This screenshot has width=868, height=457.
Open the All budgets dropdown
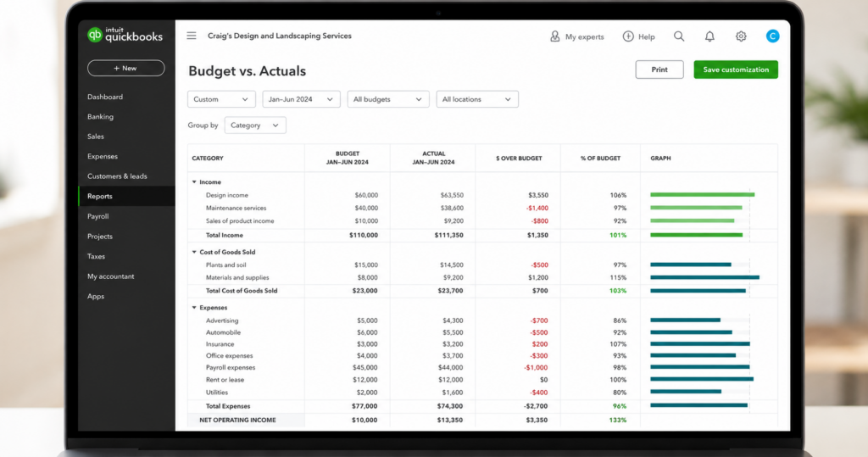388,99
